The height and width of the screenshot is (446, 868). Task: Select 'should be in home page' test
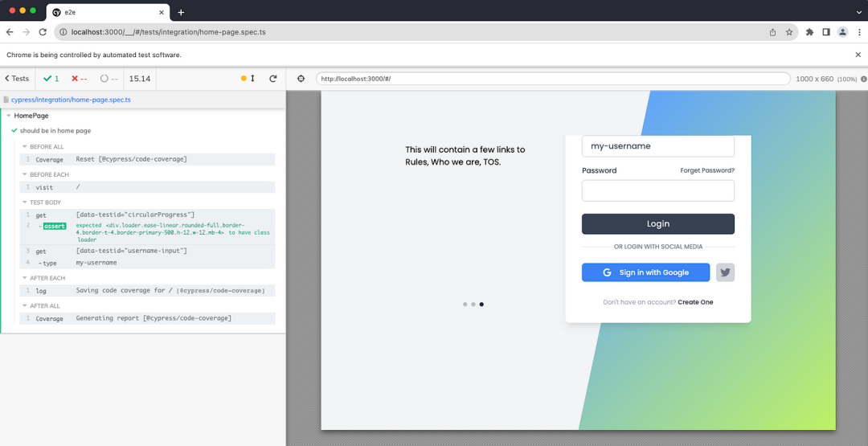click(55, 131)
